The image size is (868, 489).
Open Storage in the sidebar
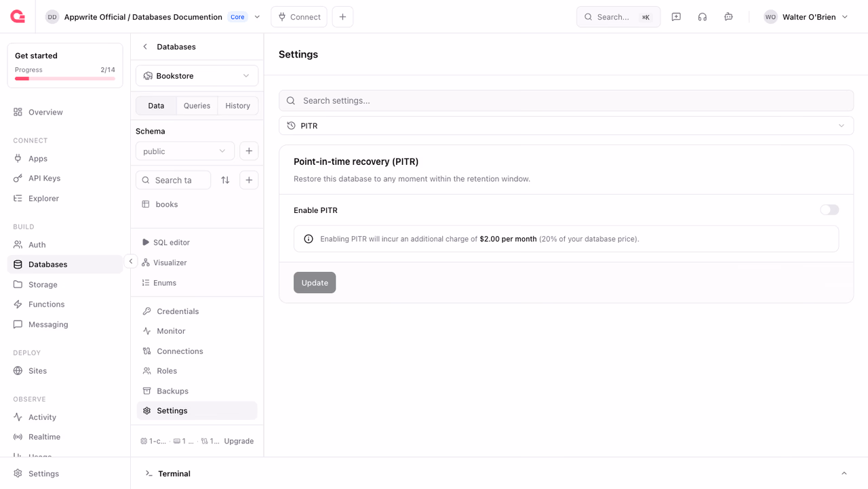tap(65, 285)
